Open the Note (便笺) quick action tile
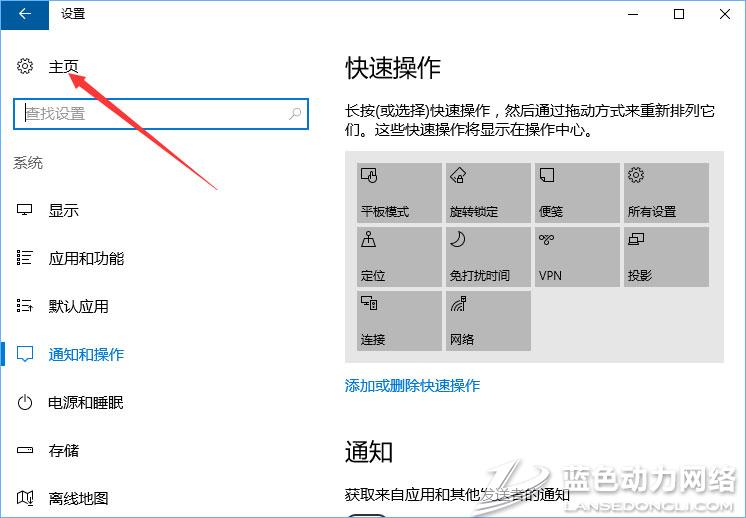 click(576, 193)
